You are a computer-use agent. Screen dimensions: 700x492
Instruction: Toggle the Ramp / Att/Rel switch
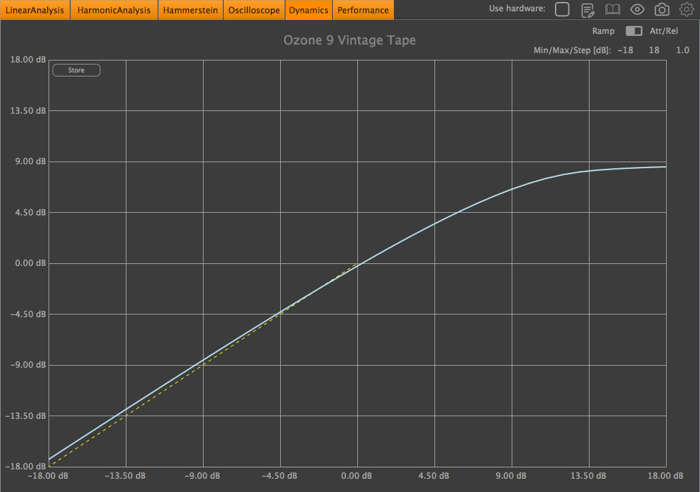tap(633, 31)
